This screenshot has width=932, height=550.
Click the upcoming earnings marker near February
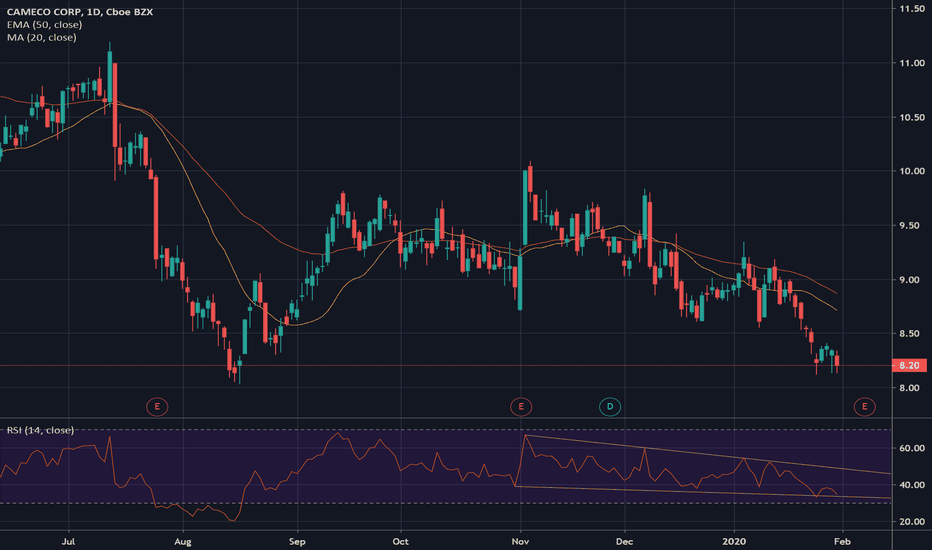click(x=864, y=407)
